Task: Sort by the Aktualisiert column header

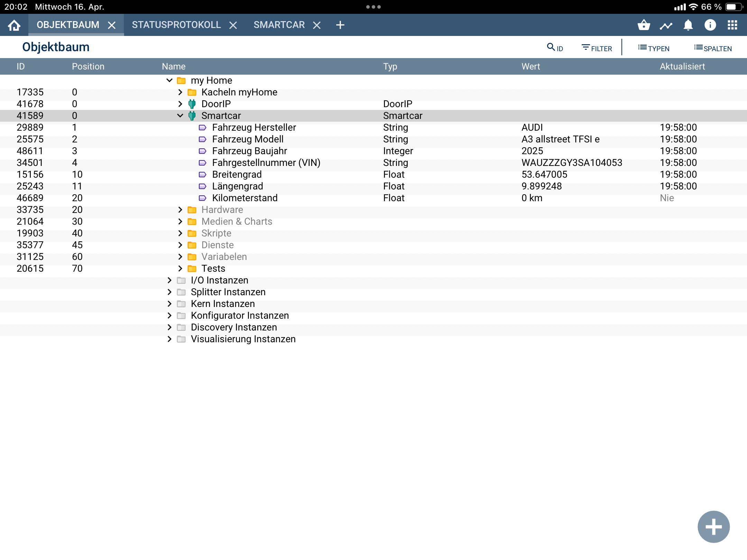Action: (682, 66)
